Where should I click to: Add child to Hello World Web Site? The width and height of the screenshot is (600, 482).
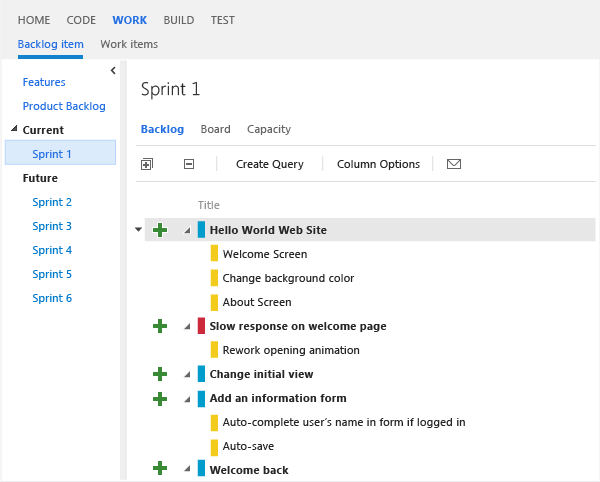160,230
